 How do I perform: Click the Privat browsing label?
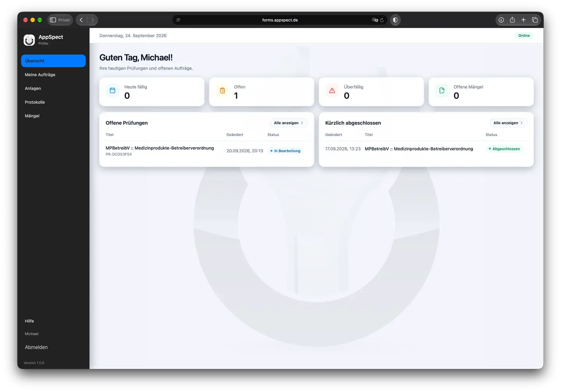64,20
